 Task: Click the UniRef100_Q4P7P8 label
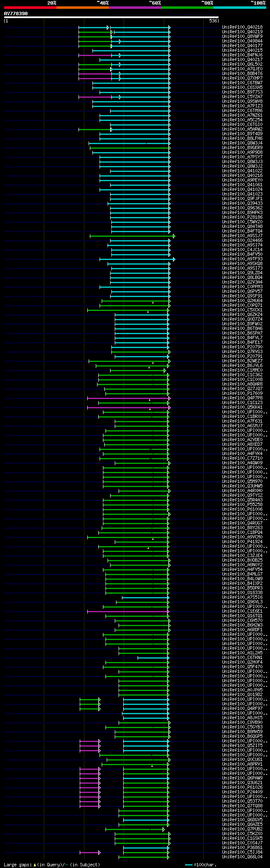point(242,398)
